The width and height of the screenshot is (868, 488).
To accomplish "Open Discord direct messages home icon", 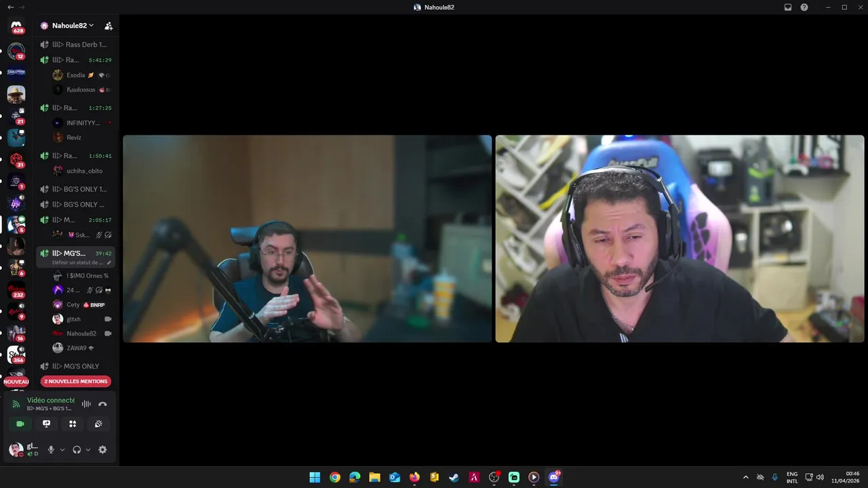I will coord(16,26).
